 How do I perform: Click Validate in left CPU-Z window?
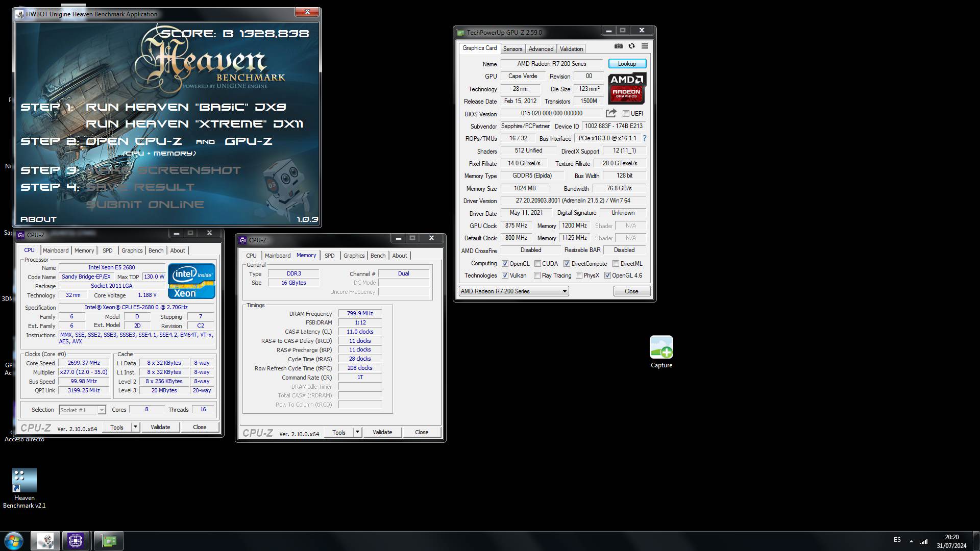point(160,427)
